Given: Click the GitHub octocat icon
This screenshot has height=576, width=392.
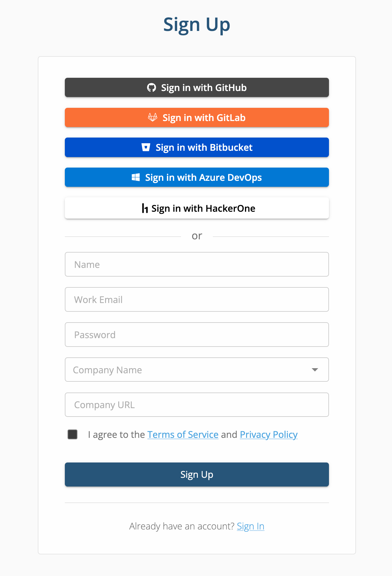Looking at the screenshot, I should pos(152,88).
